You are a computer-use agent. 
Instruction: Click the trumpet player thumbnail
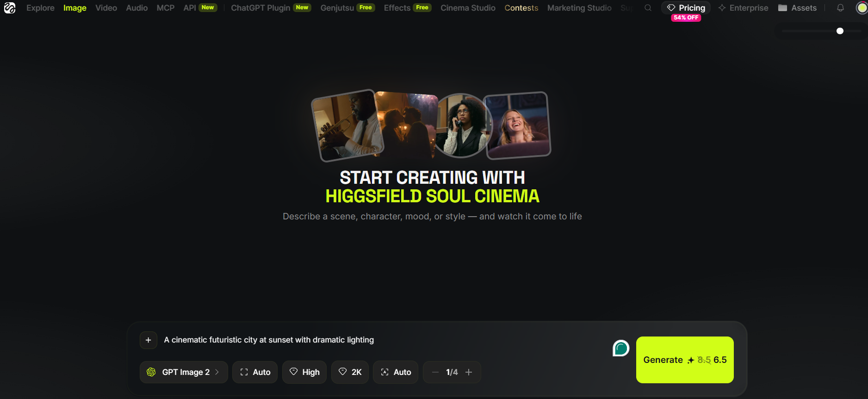tap(347, 125)
